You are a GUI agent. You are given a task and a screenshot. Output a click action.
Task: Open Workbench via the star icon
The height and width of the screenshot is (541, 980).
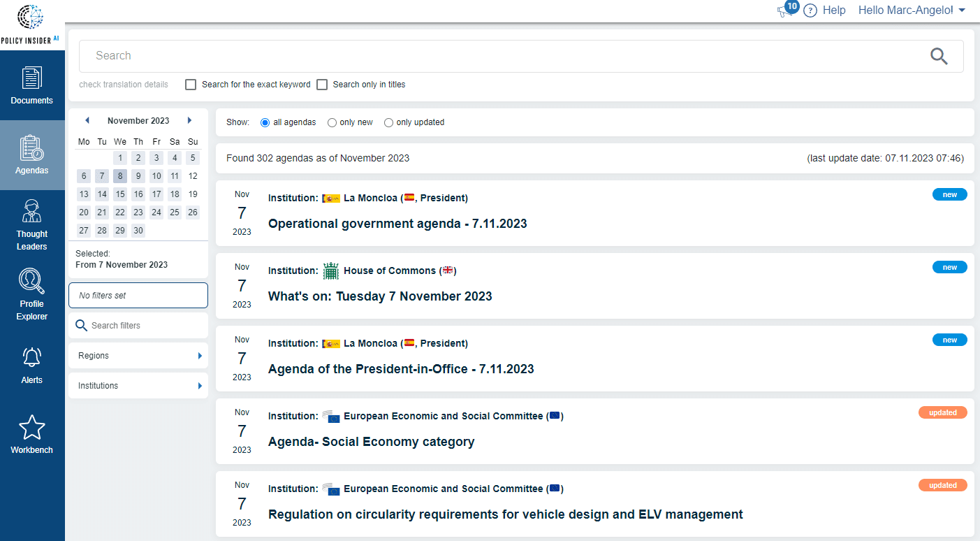coord(31,427)
